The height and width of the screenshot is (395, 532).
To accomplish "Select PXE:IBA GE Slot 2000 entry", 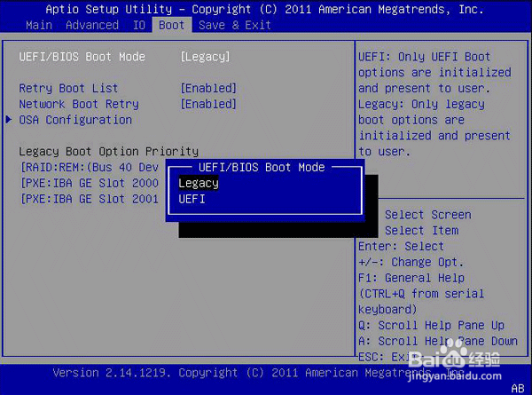I will [90, 184].
